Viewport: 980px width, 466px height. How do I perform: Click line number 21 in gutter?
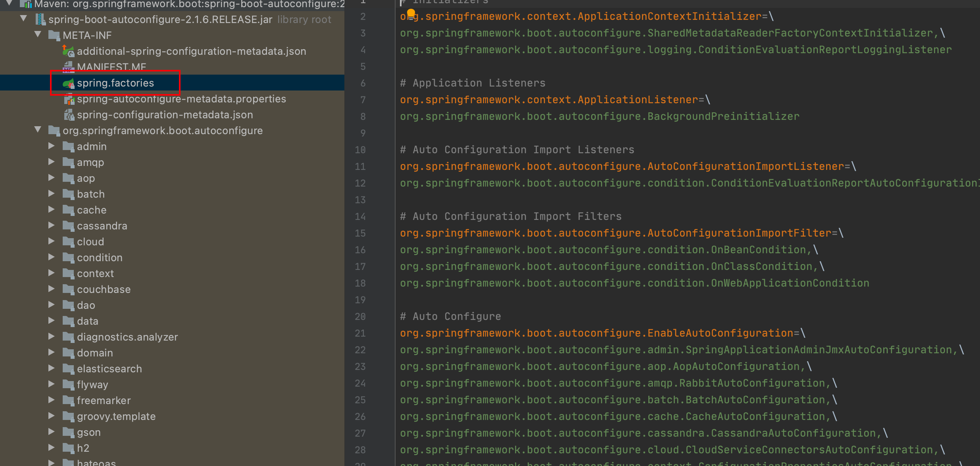(360, 333)
